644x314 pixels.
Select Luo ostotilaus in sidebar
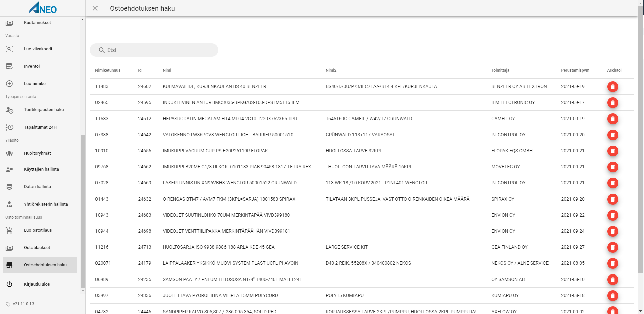(40, 230)
